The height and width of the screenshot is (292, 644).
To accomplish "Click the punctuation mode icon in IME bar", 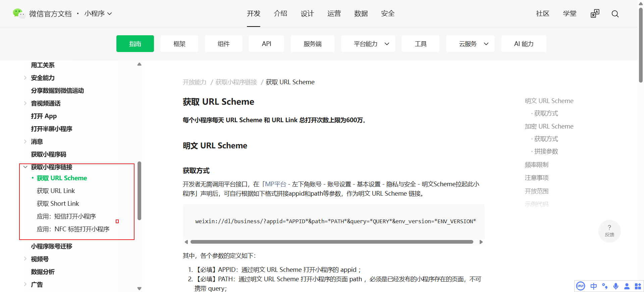I will pos(605,286).
